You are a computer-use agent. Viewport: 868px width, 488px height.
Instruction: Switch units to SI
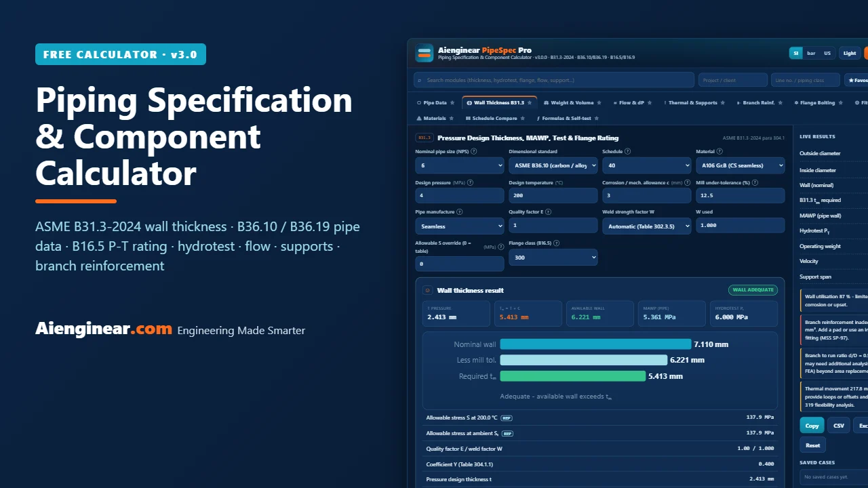coord(796,53)
